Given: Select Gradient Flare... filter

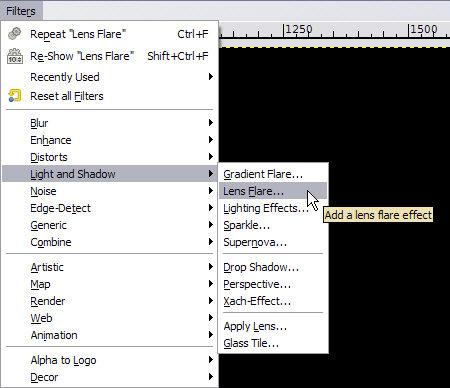Looking at the screenshot, I should pyautogui.click(x=273, y=174).
